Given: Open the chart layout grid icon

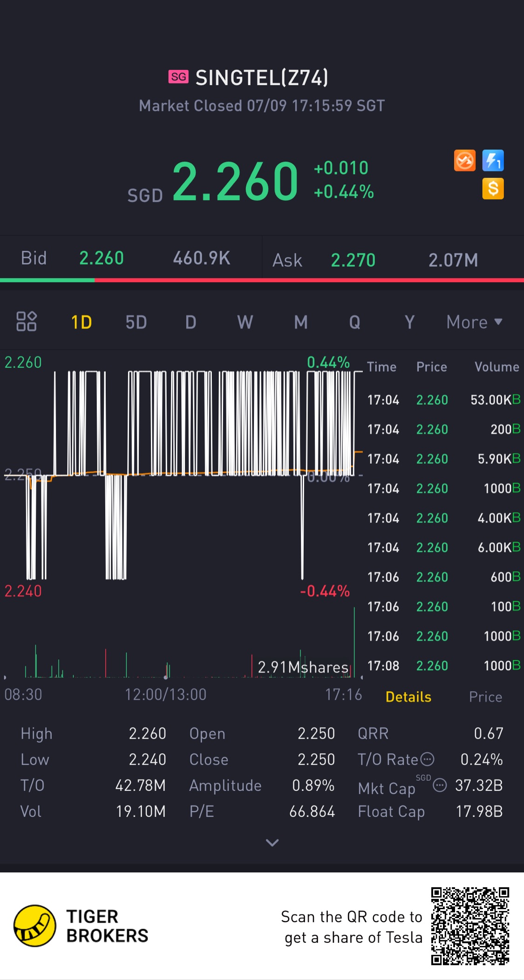Looking at the screenshot, I should click(x=27, y=321).
